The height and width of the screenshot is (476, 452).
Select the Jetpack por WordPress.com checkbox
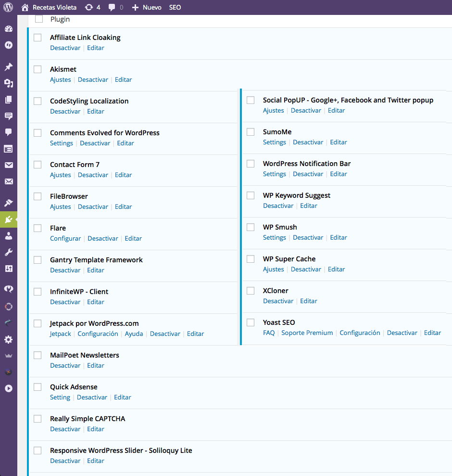point(38,323)
